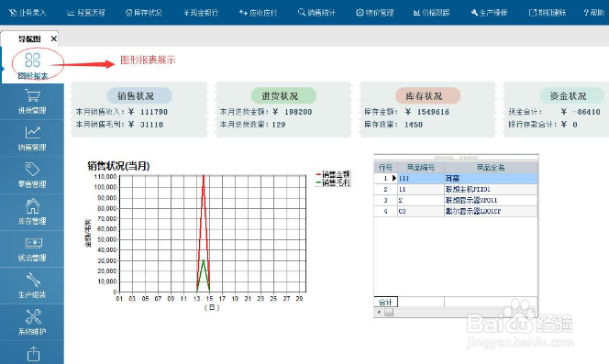This screenshot has width=609, height=364.
Task: Select the 联想显示器XP011 cell
Action: [491, 201]
